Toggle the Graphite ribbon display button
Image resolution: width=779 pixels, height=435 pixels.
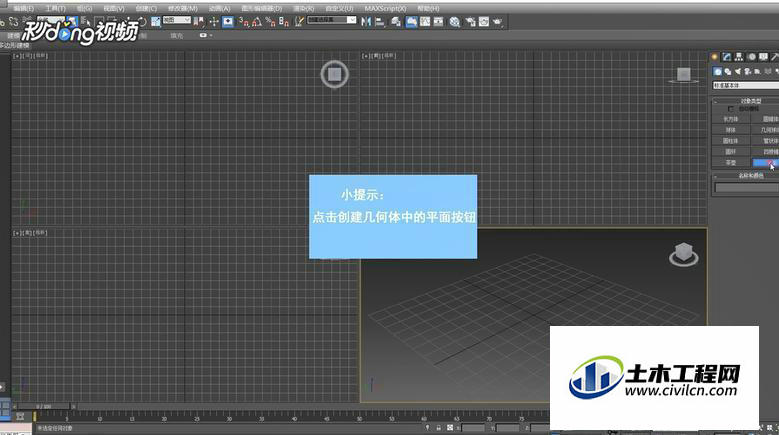411,21
